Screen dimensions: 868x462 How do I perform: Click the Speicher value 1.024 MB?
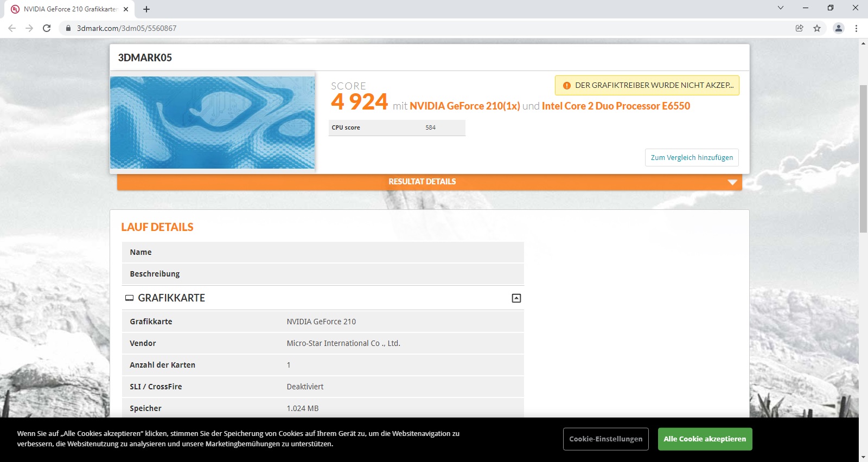coord(303,408)
